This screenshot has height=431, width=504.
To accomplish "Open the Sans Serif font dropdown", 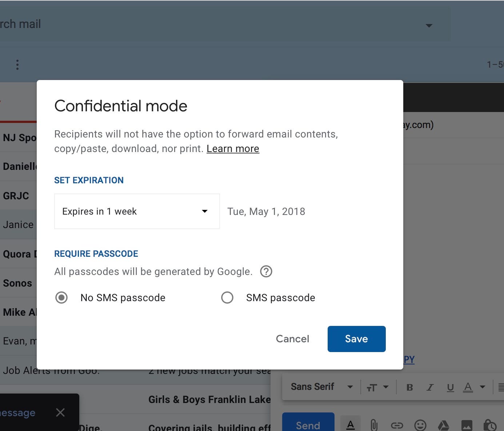I will 320,387.
